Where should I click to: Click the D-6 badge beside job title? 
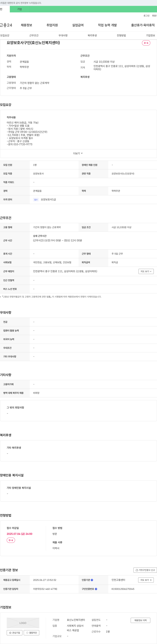(x=146, y=43)
